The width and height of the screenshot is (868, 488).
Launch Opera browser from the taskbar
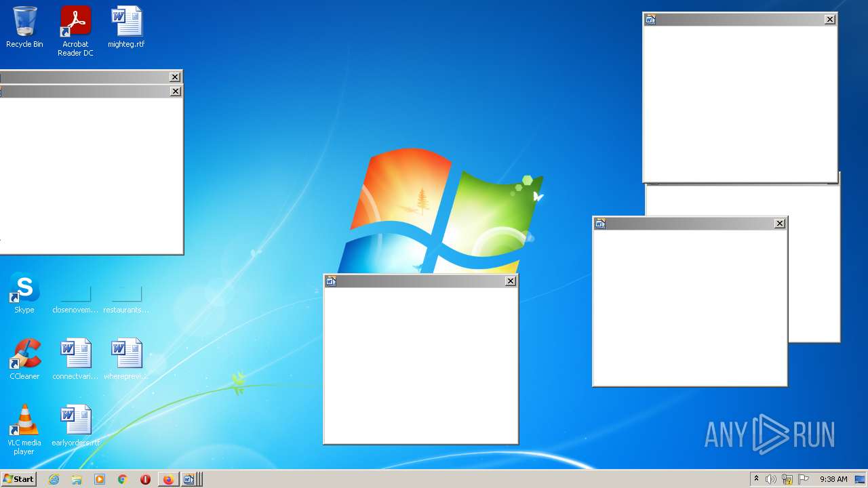pos(145,479)
